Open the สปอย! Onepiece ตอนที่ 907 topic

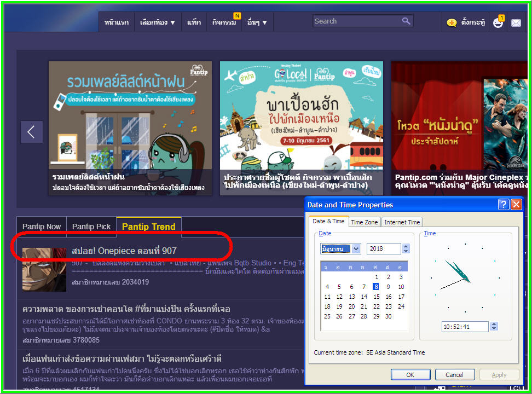pos(124,251)
